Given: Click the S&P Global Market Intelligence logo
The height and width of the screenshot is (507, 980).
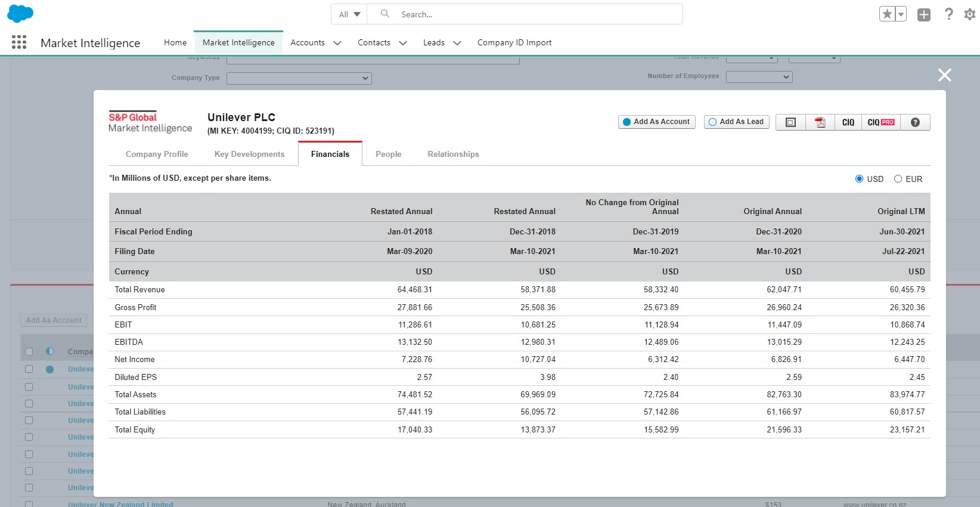Looking at the screenshot, I should [150, 122].
